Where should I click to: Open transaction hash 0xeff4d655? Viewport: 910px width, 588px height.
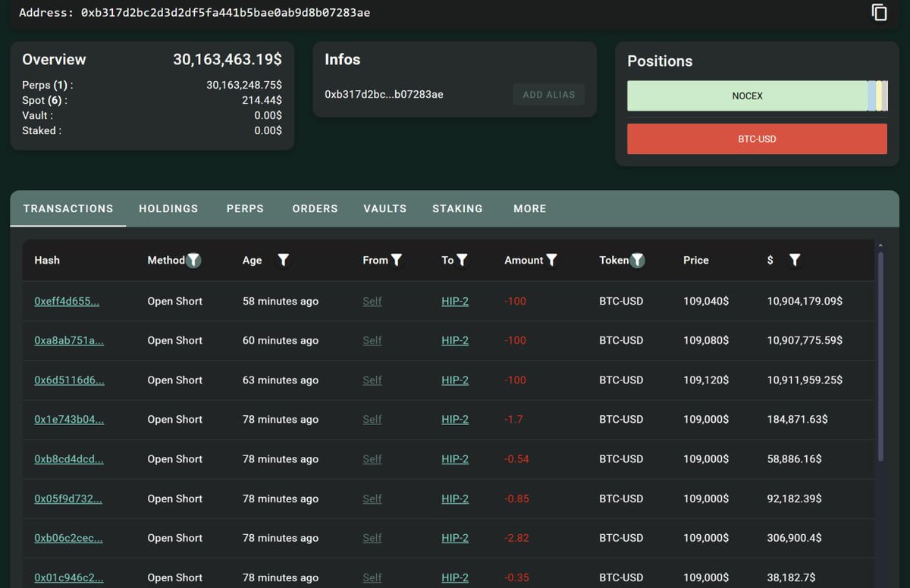click(x=67, y=301)
